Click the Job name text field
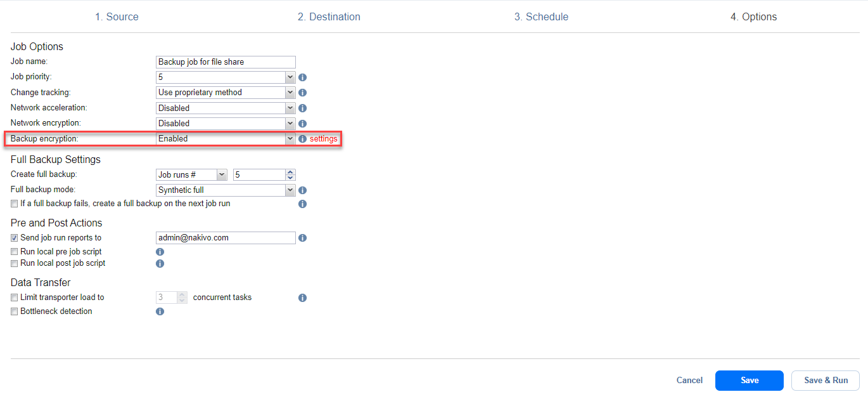Viewport: 868px width, 399px height. 226,62
